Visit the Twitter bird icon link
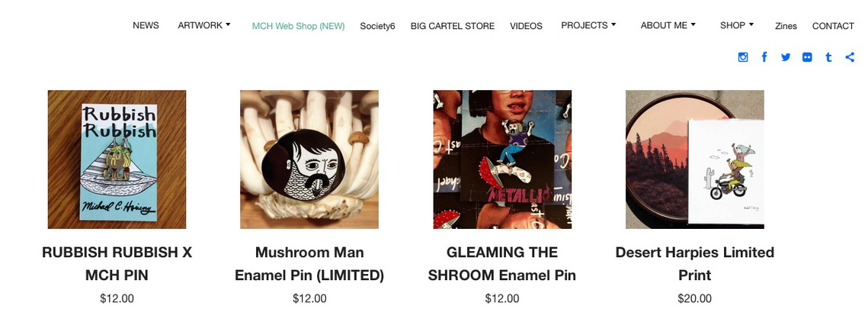The image size is (868, 335). [786, 57]
